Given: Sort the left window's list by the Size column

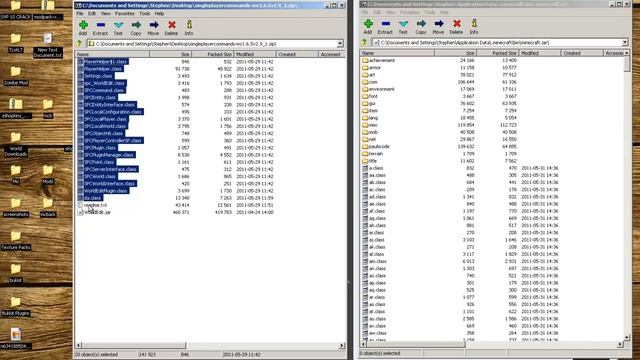Looking at the screenshot, I should point(171,54).
